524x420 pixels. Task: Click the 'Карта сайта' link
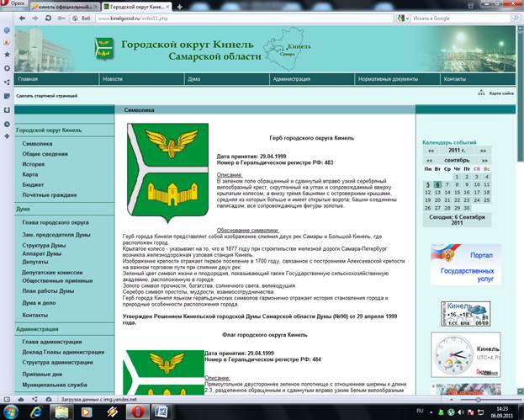tap(501, 93)
